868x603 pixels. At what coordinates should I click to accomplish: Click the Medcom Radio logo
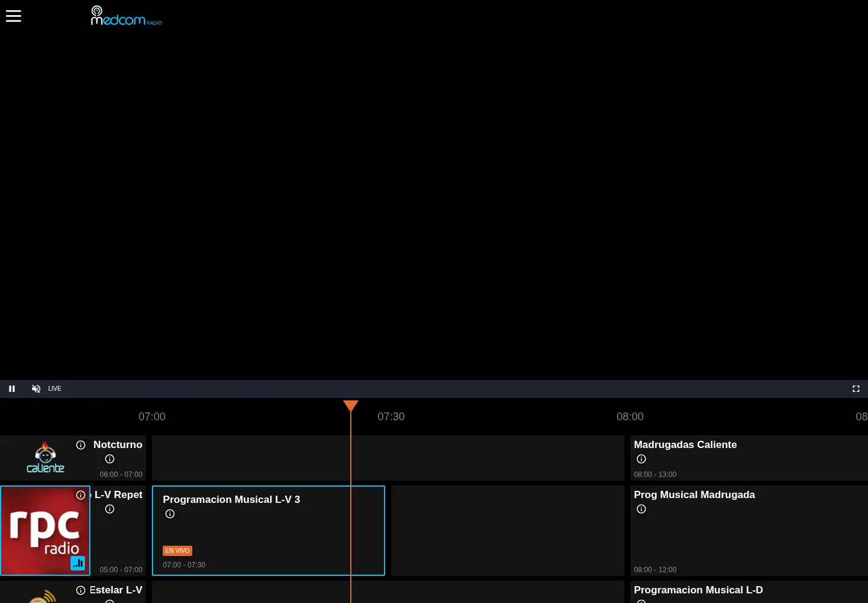click(127, 16)
